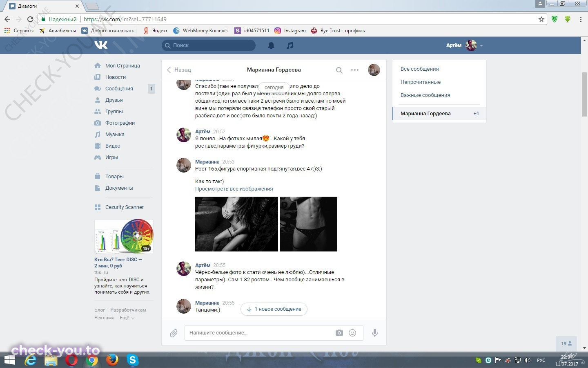Click Artyom's avatar on 20:52 message
Screen dimensions: 588x368
pos(183,135)
